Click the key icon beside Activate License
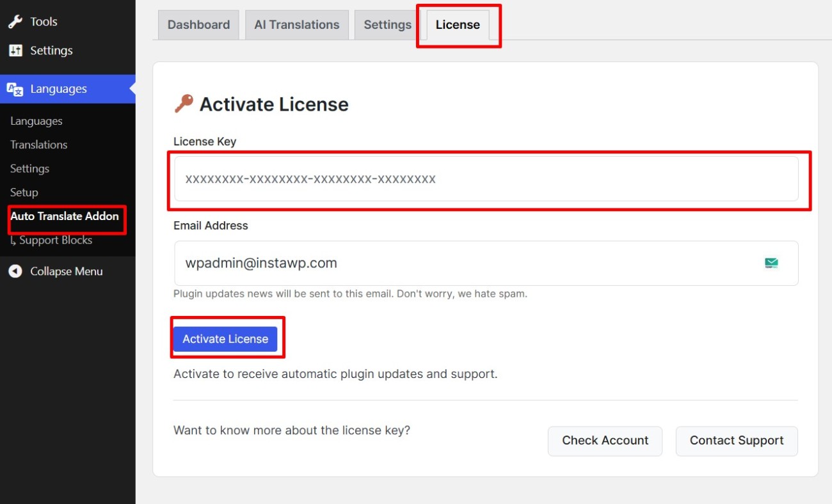The height and width of the screenshot is (504, 832). point(184,104)
